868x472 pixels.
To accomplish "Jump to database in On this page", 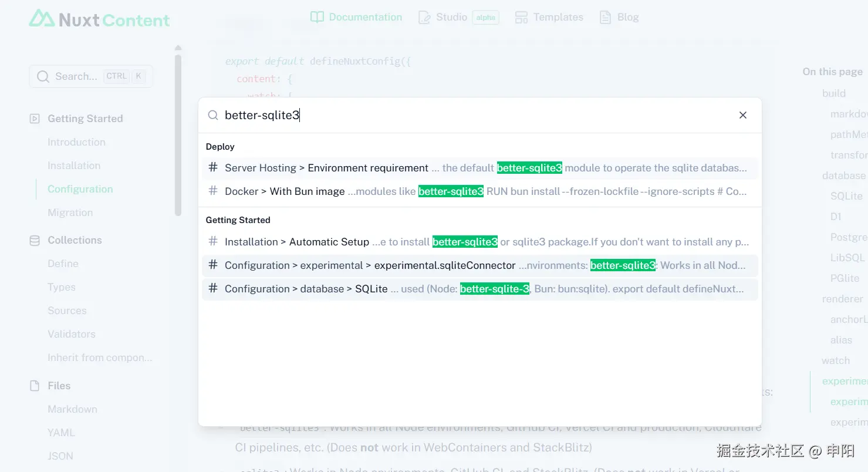I will tap(844, 176).
